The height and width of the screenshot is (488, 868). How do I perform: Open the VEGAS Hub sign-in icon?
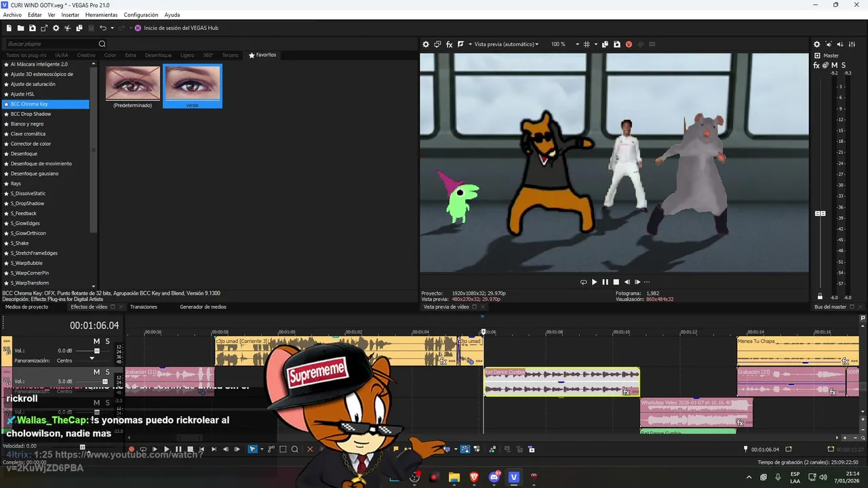[138, 28]
